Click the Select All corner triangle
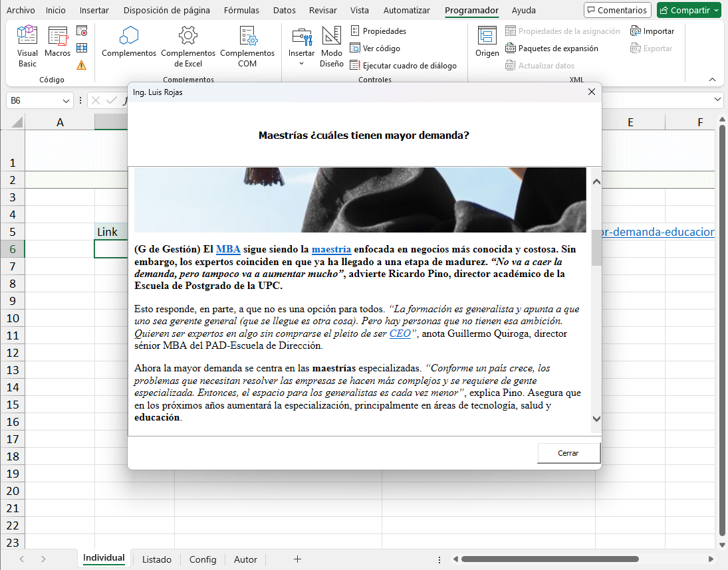728x570 pixels. 17,122
